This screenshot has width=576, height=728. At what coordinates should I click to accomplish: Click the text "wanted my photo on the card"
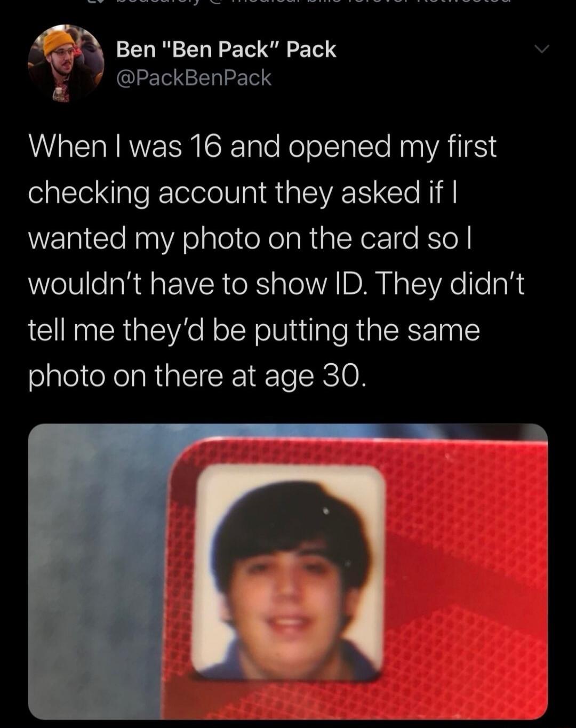click(x=224, y=238)
